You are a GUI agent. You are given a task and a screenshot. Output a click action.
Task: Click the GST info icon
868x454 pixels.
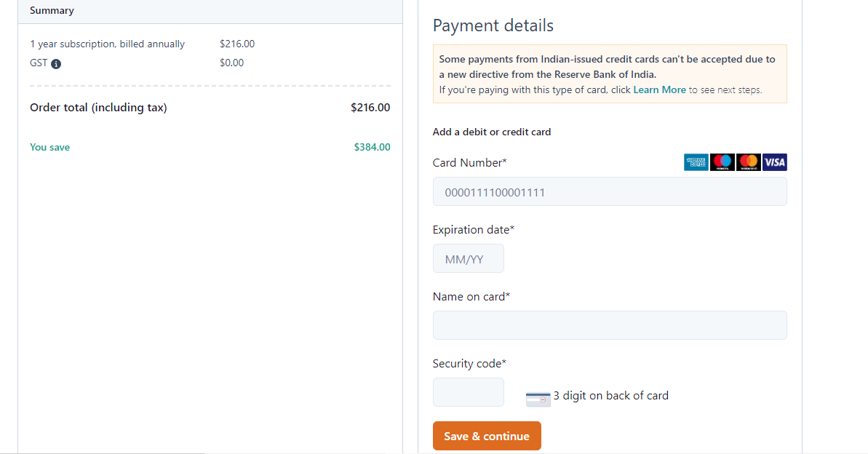(x=56, y=63)
